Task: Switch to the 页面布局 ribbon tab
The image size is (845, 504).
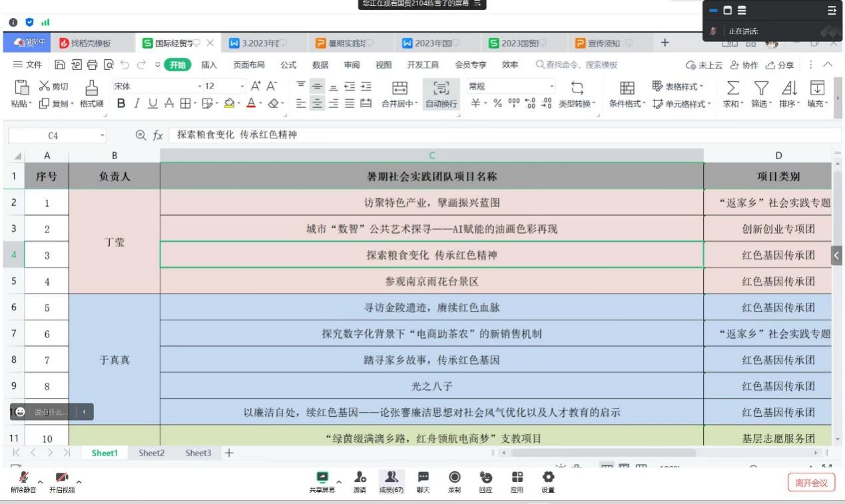Action: click(x=248, y=65)
